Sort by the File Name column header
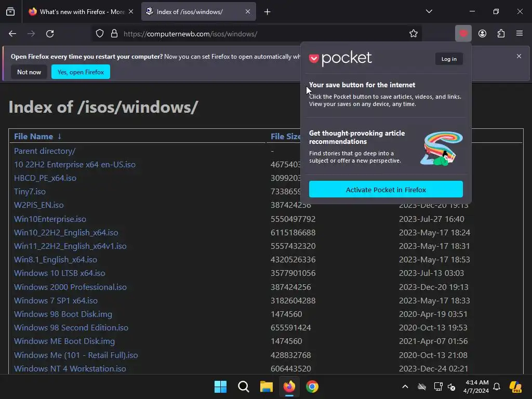 [34, 137]
